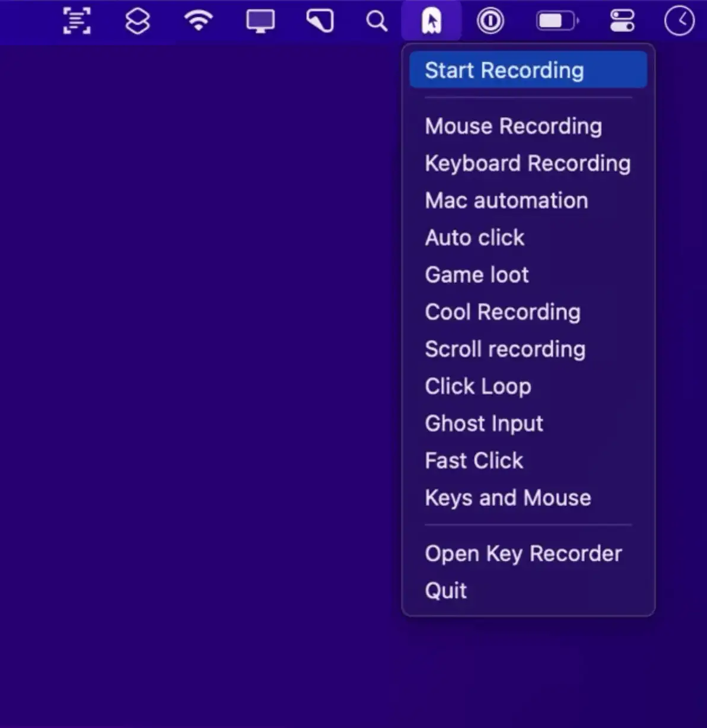This screenshot has width=707, height=728.
Task: Select the Keyboard Recording entry
Action: pyautogui.click(x=528, y=163)
